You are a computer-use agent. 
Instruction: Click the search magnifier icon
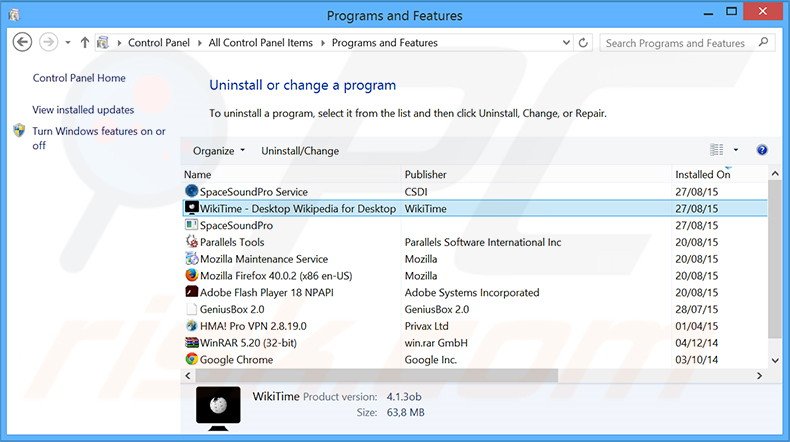coord(763,42)
